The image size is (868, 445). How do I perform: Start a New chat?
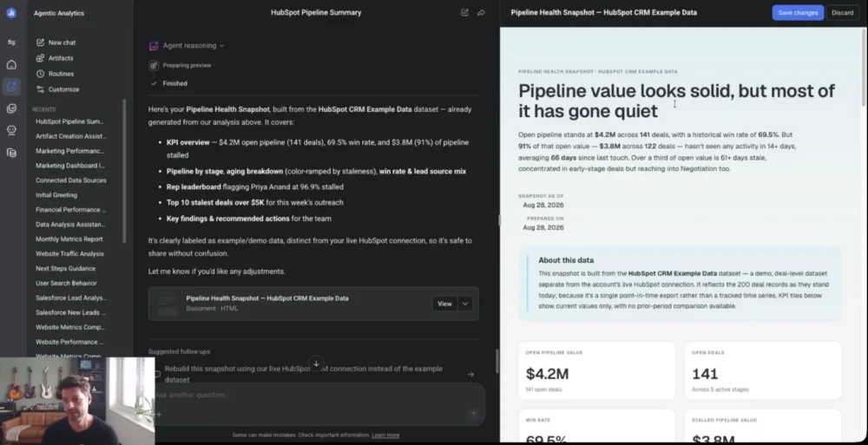coord(62,43)
